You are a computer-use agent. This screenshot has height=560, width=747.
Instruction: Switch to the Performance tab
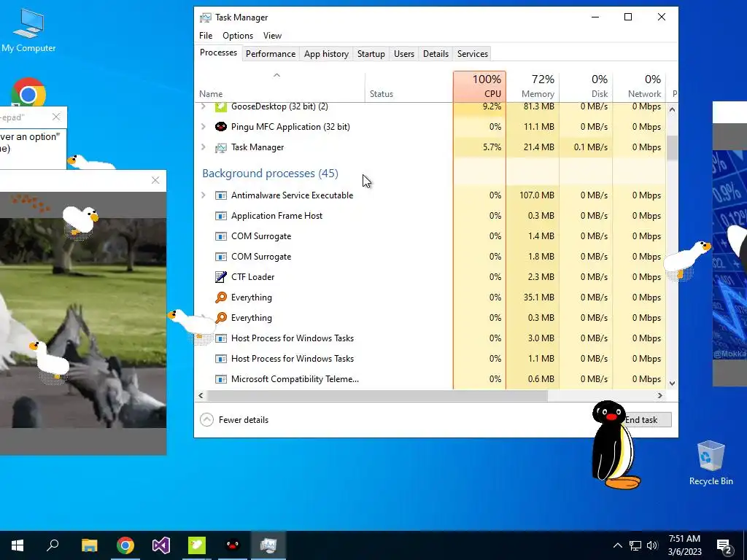(x=271, y=54)
